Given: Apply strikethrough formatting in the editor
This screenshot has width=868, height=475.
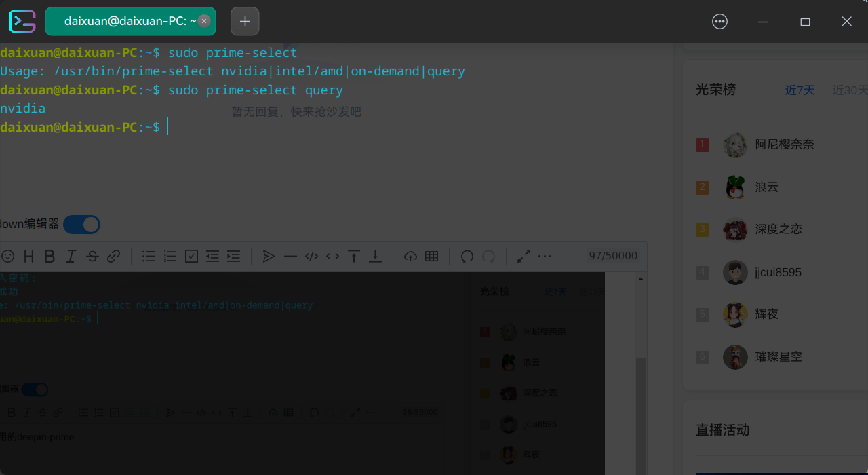Looking at the screenshot, I should click(92, 256).
